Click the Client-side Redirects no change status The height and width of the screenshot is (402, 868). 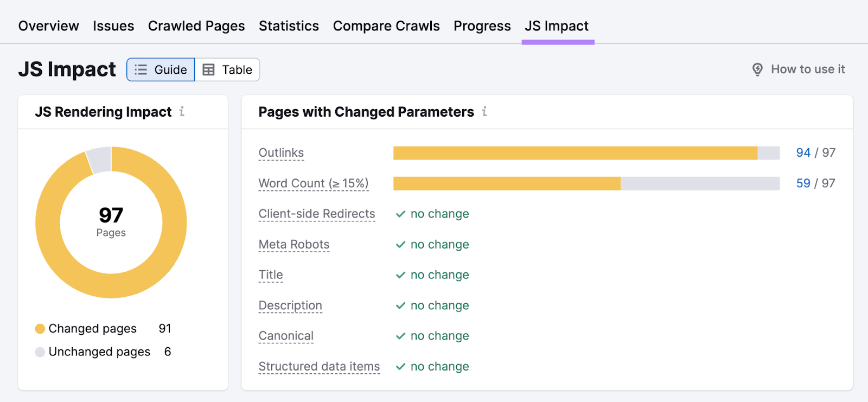click(x=432, y=214)
